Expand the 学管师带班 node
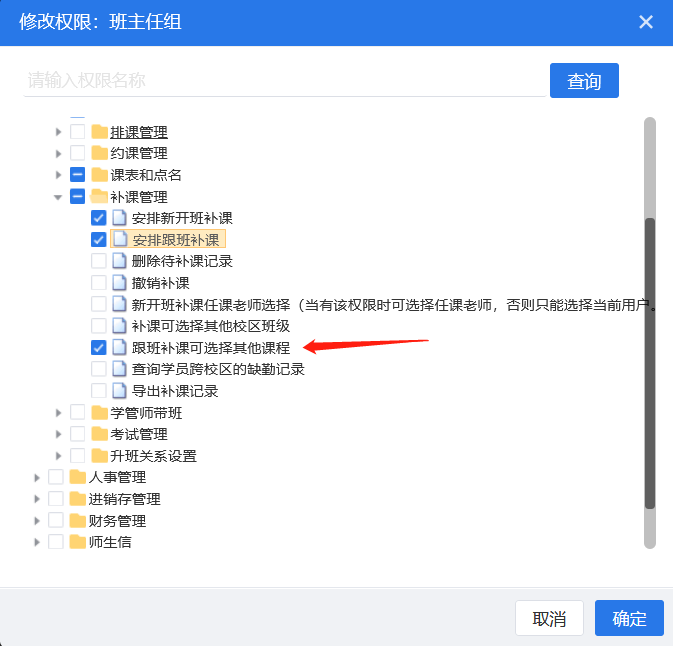Viewport: 673px width, 646px height. coord(58,413)
